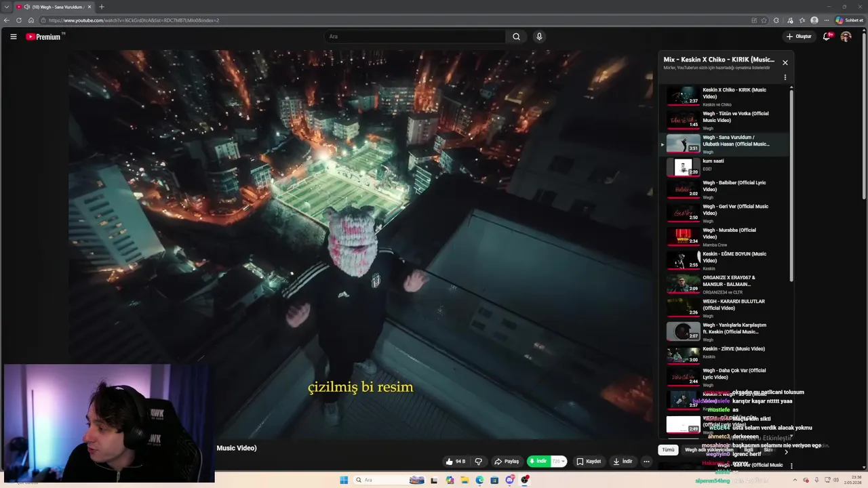
Task: Click the green İndir extension button
Action: click(x=538, y=462)
